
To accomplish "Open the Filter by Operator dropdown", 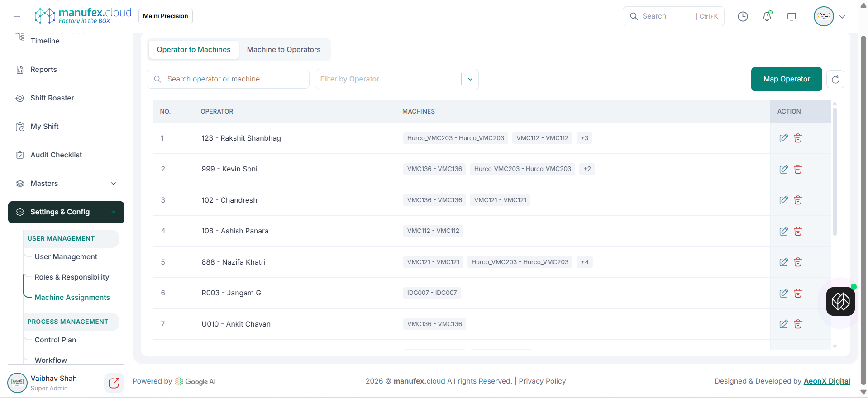I will click(x=470, y=79).
